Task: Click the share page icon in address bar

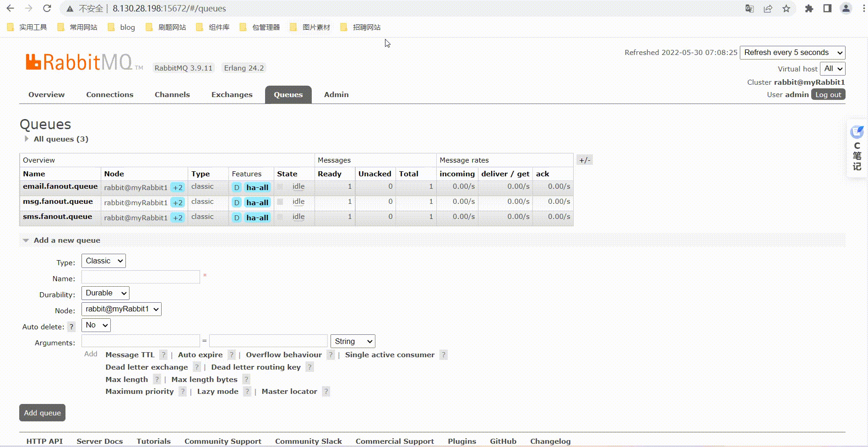Action: 768,8
